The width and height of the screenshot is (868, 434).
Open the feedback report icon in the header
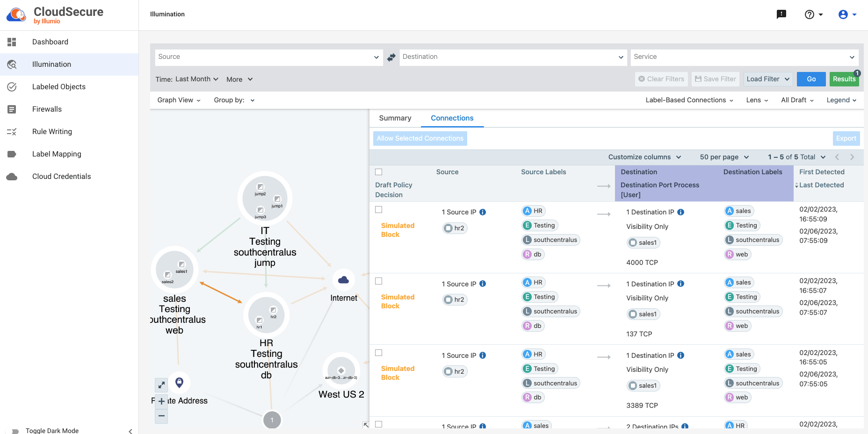click(781, 14)
